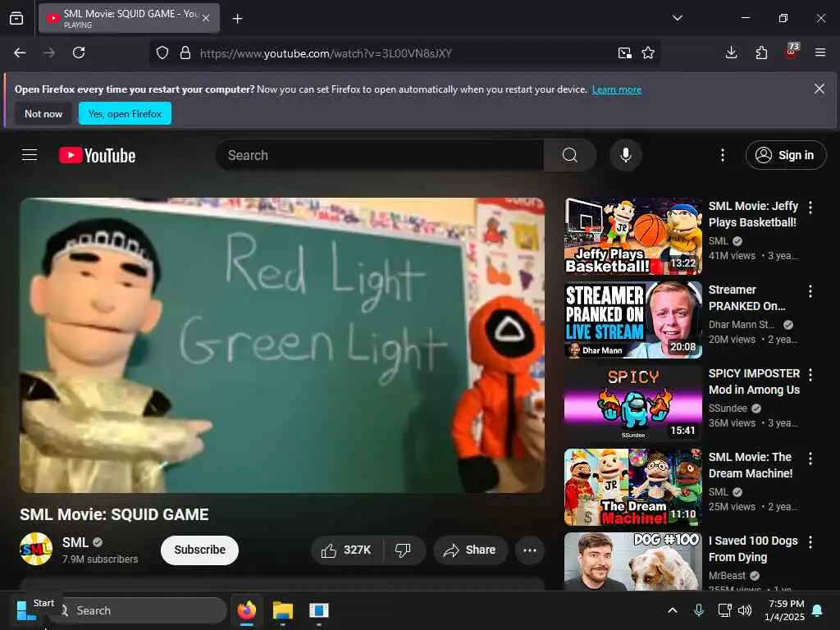
Task: Open more actions ellipsis under video
Action: pos(530,550)
